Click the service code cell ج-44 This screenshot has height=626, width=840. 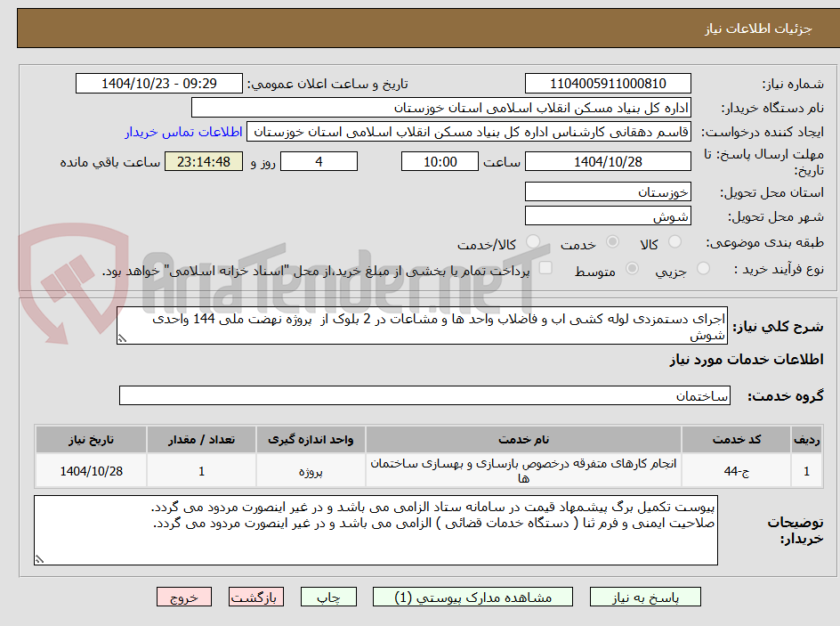737,471
